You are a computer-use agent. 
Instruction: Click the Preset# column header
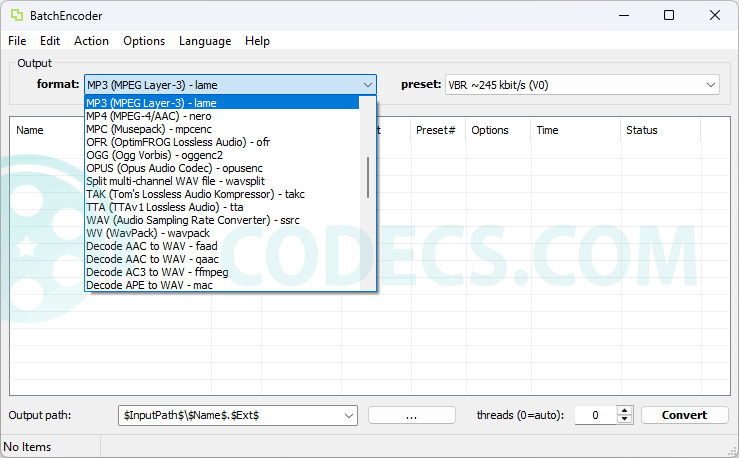pyautogui.click(x=439, y=130)
